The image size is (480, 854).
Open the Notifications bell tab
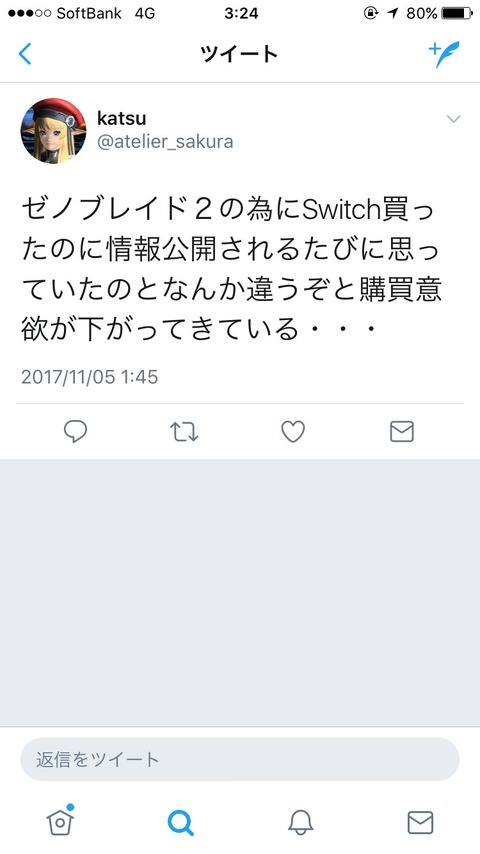[x=300, y=822]
